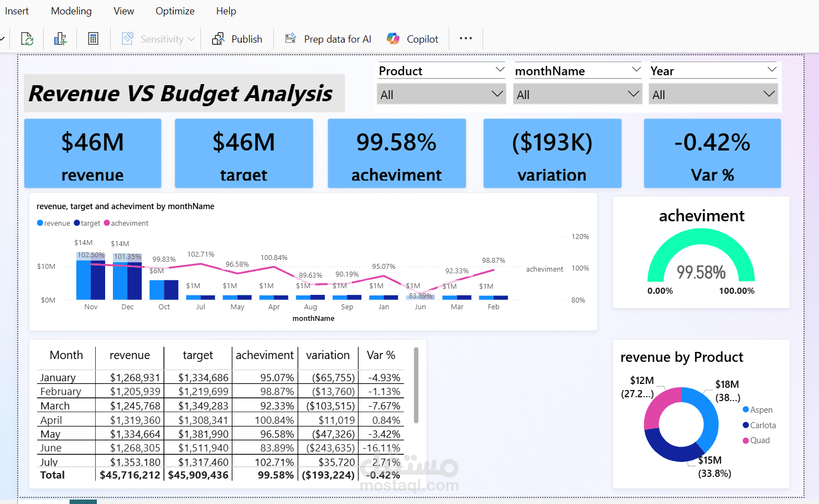The image size is (819, 504).
Task: Click the Carlota legend item in donut chart
Action: [759, 425]
